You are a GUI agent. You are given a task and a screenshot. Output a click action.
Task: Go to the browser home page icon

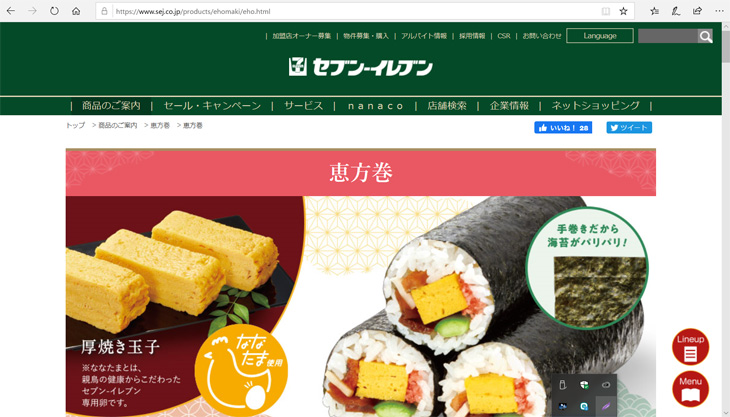point(76,11)
